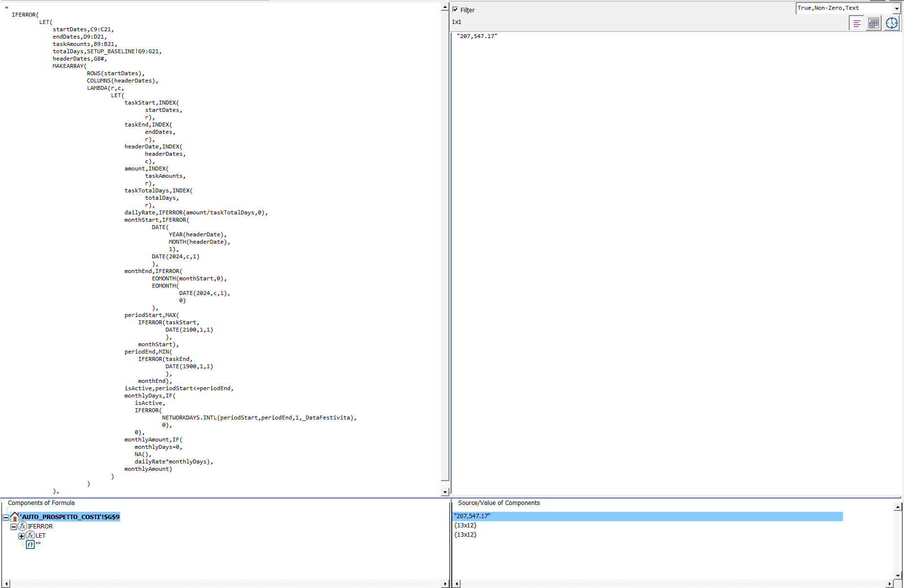
Task: Click the n icon of the empty-string node
Action: (x=30, y=545)
